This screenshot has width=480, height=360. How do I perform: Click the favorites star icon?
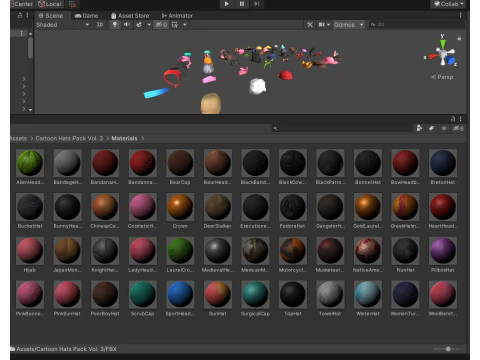click(x=444, y=128)
